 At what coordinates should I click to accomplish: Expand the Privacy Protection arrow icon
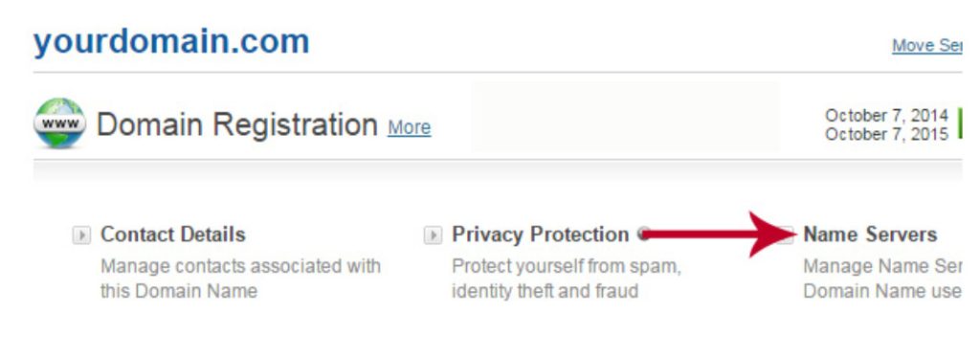tap(433, 235)
